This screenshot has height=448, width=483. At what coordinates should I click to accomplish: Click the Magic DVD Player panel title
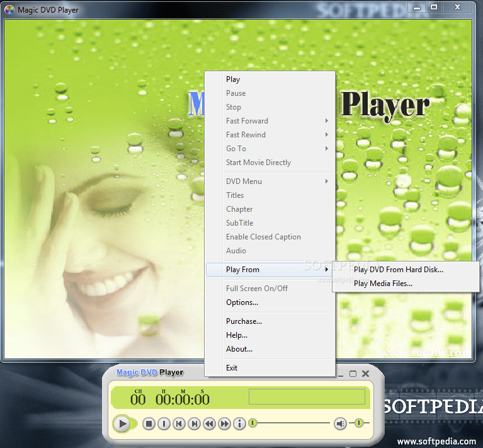[150, 372]
